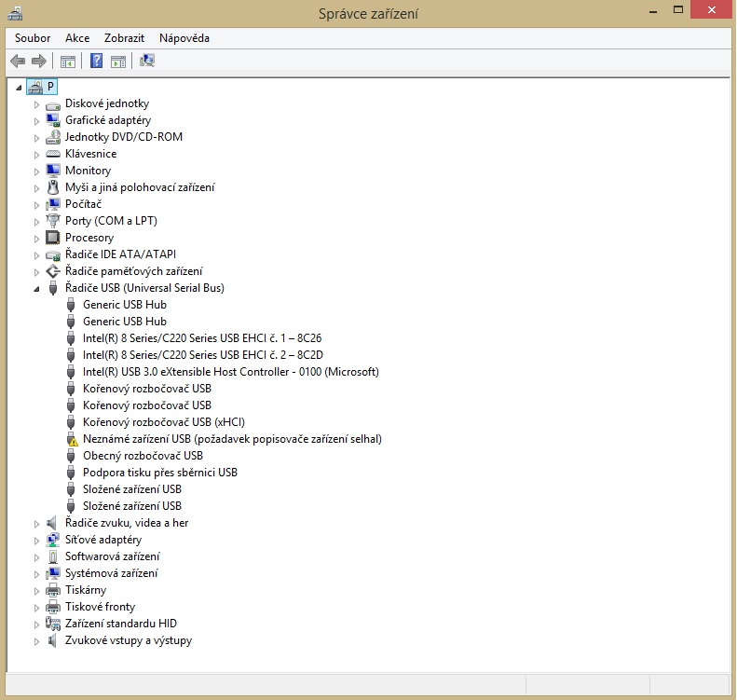Viewport: 737px width, 700px height.
Task: Click the action pane toolbar icon
Action: [118, 62]
